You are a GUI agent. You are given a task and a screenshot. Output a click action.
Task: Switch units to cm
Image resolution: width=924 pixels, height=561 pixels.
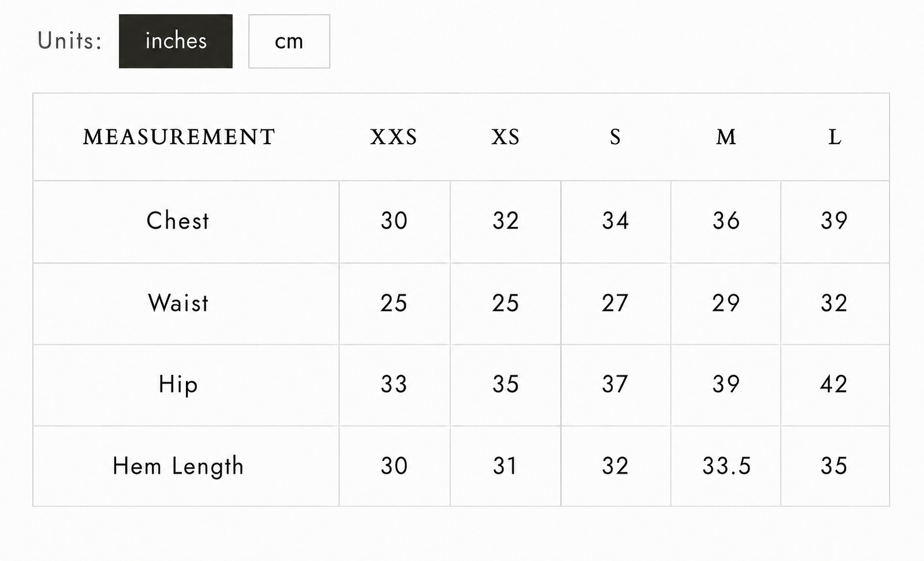point(289,41)
